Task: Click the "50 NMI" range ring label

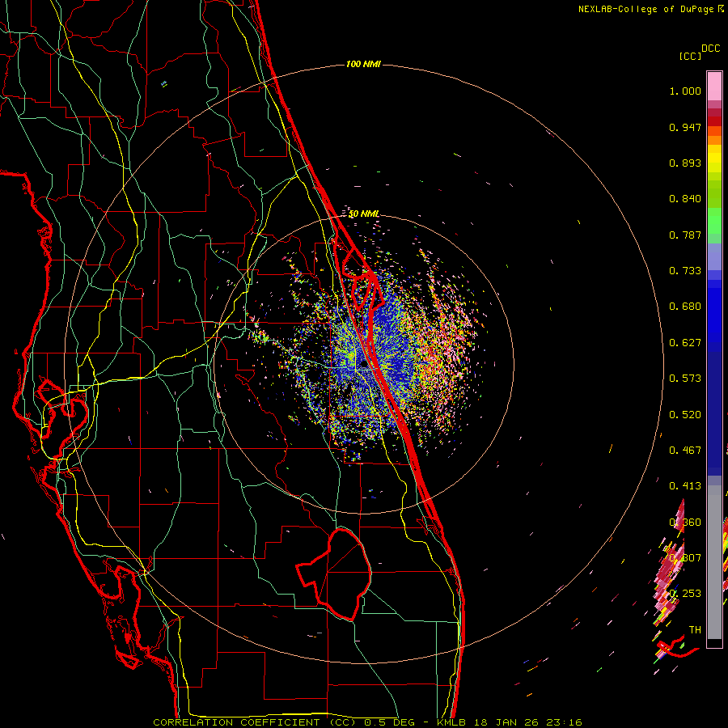Action: click(x=363, y=214)
